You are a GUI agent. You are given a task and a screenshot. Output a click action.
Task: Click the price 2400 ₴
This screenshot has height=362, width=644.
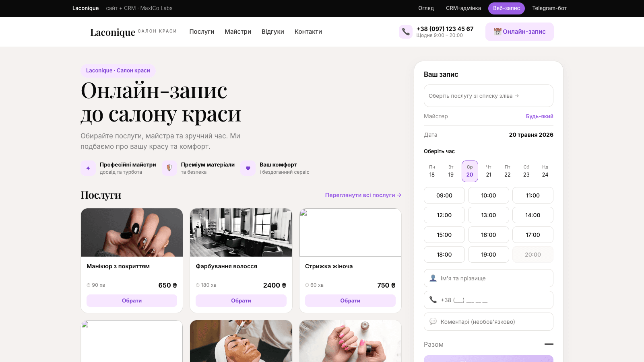275,285
